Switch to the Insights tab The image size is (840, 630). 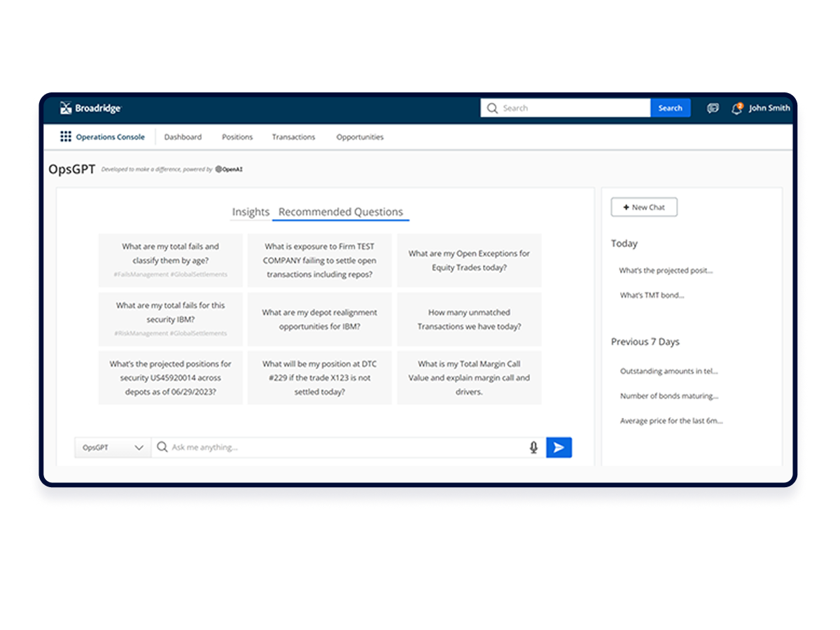251,211
